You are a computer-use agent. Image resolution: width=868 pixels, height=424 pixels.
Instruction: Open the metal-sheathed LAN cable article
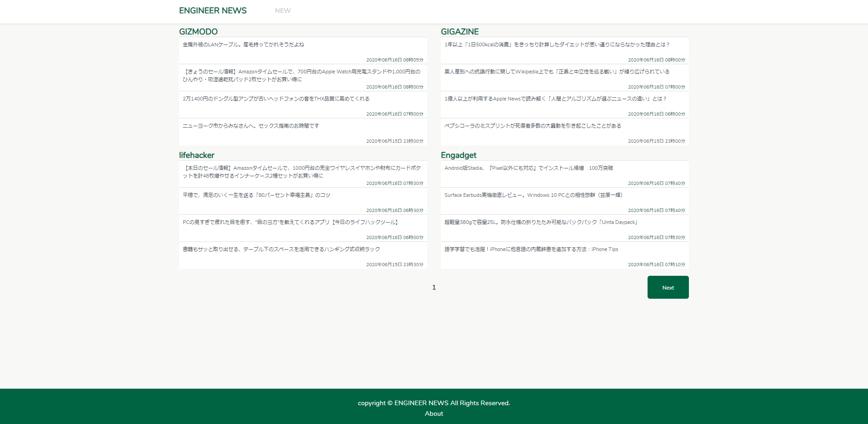click(243, 45)
